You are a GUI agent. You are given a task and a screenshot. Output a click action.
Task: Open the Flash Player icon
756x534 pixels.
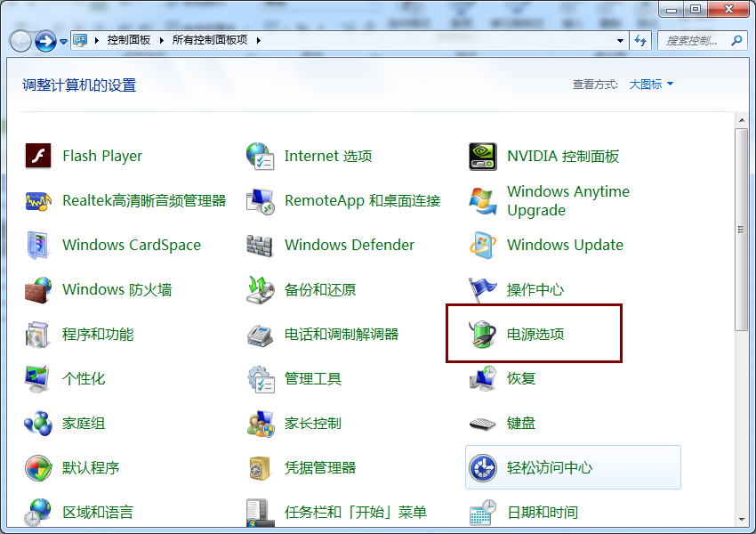pos(38,156)
